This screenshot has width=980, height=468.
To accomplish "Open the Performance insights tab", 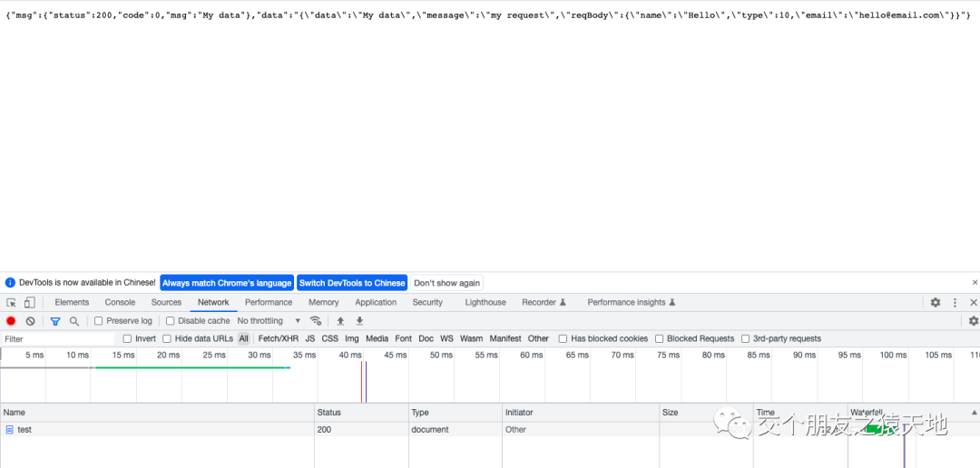I will [632, 302].
